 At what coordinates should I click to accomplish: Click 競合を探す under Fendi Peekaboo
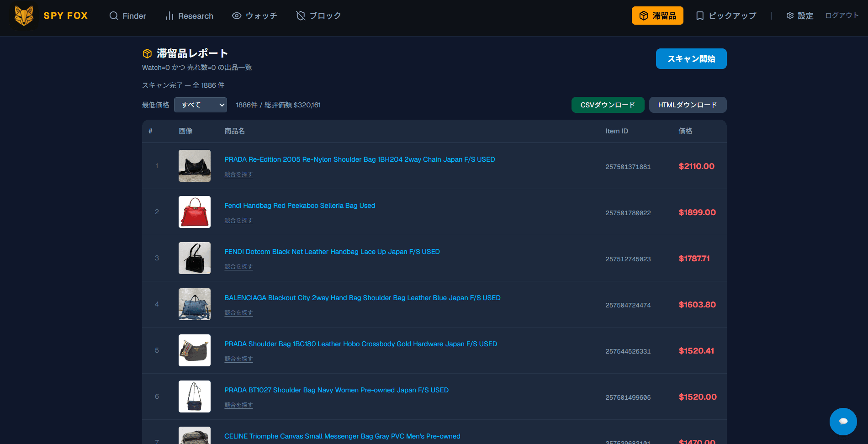tap(238, 221)
